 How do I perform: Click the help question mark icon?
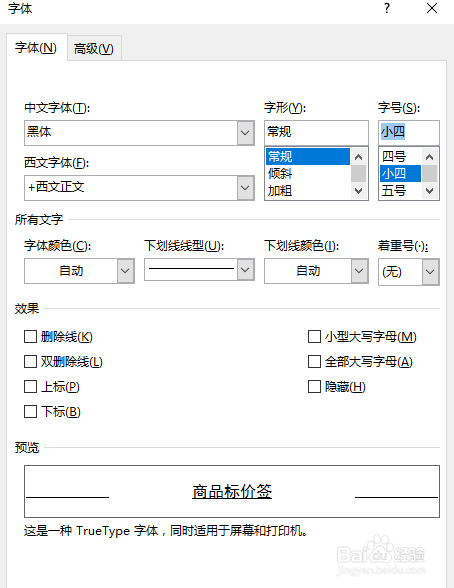point(387,8)
